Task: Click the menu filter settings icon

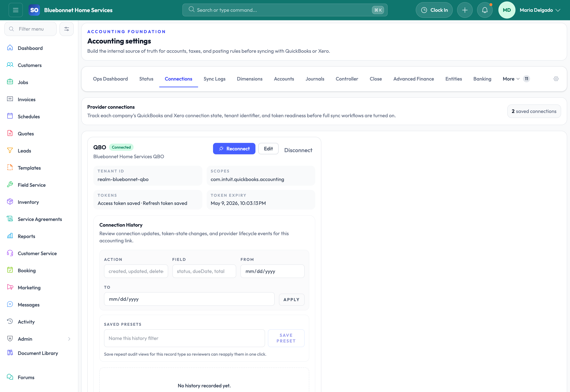Action: coord(66,29)
